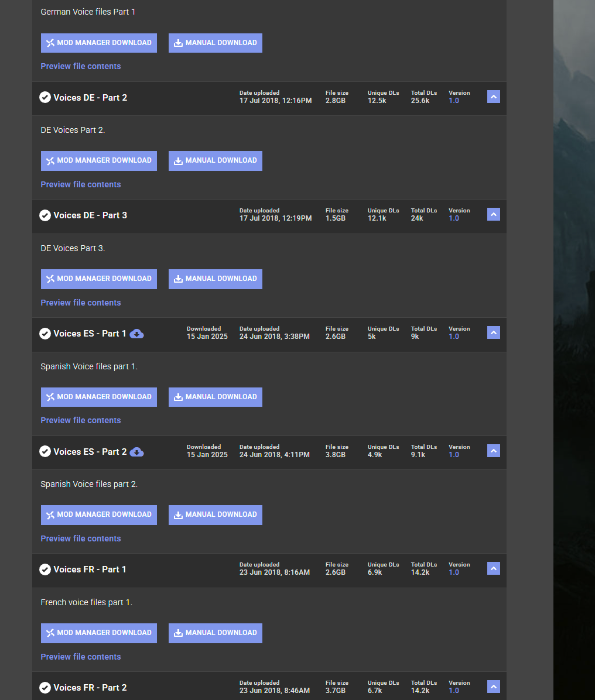Open version 1.0 link of Voices ES - Part 1
This screenshot has width=595, height=700.
(454, 337)
